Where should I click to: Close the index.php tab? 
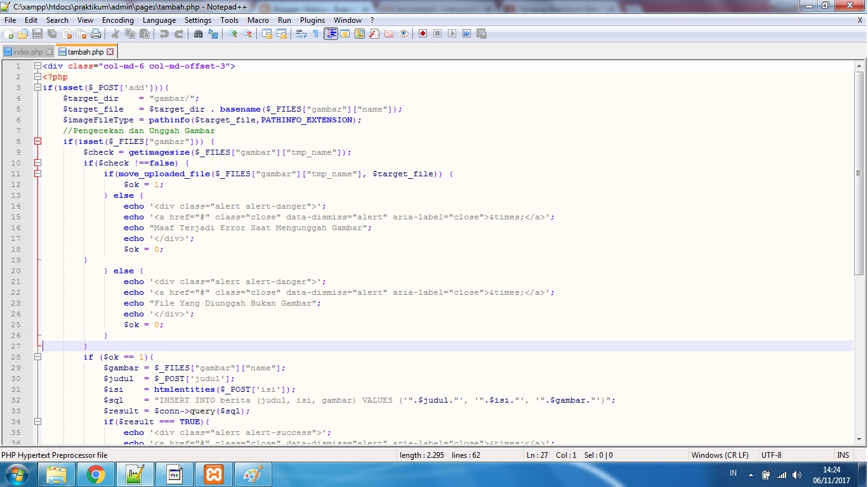point(49,52)
